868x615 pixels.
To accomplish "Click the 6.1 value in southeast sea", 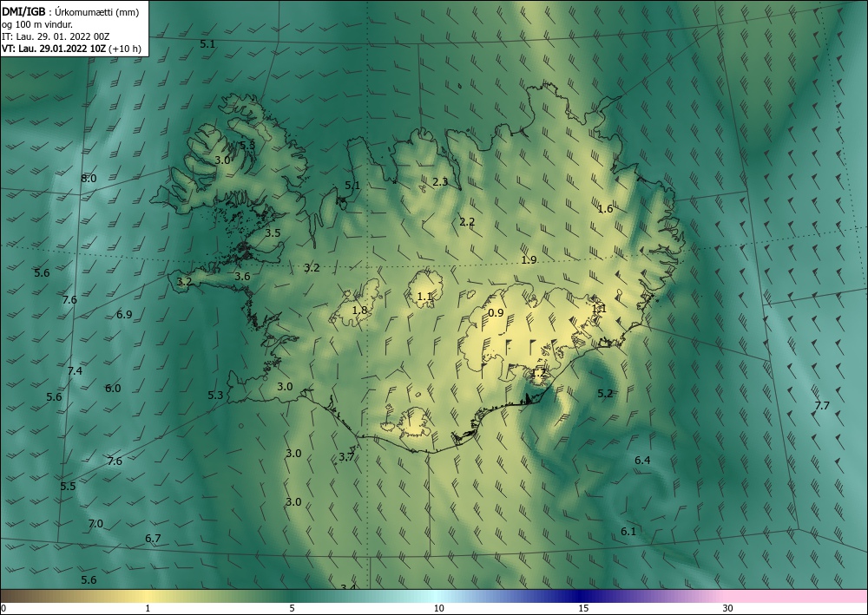I will pos(628,532).
